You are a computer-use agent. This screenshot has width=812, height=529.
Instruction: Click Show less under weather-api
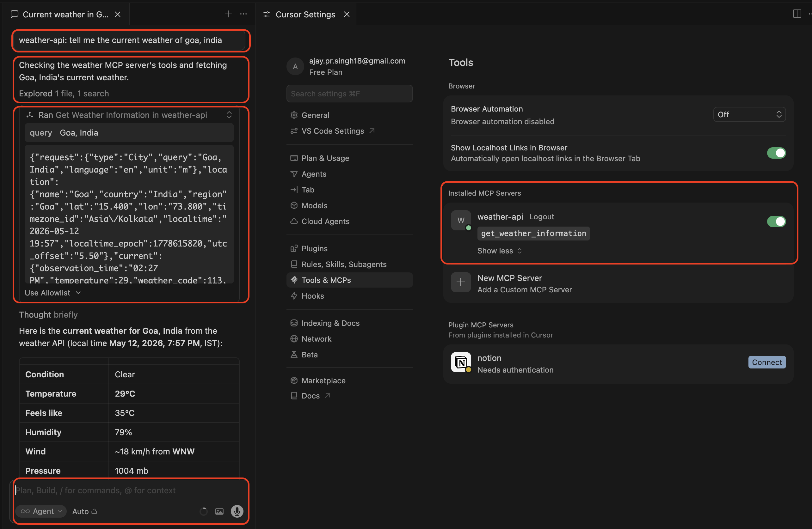pos(500,251)
